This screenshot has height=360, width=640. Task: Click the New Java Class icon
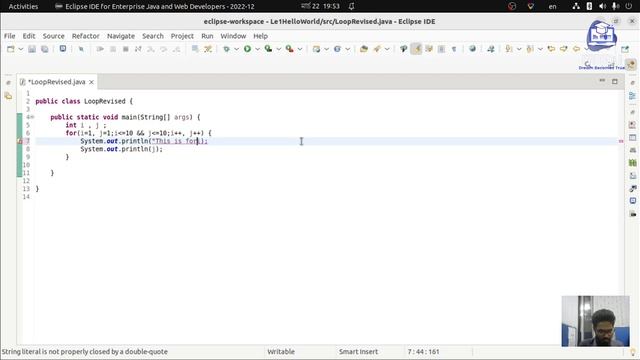point(337,49)
